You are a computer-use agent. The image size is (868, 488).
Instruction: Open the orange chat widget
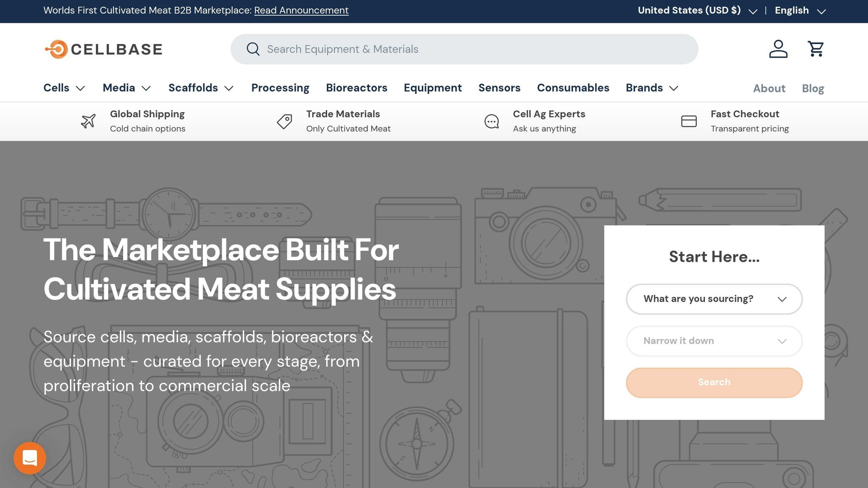[30, 458]
